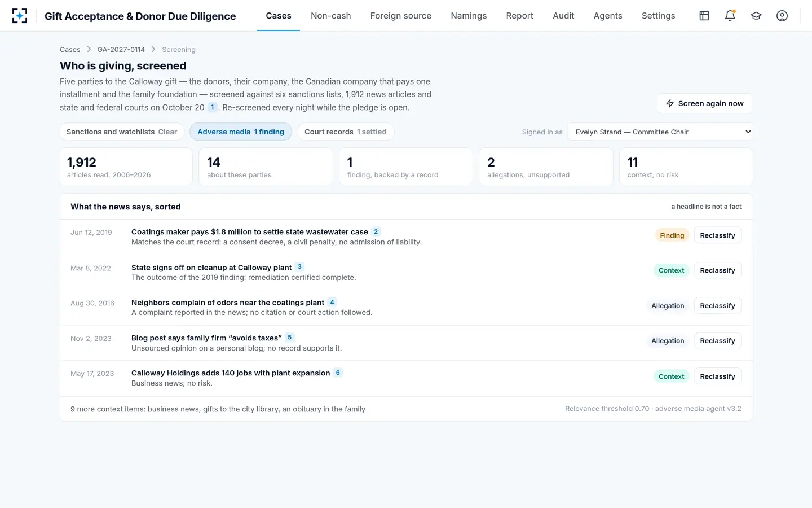Open the graduation cap help icon

(x=756, y=16)
